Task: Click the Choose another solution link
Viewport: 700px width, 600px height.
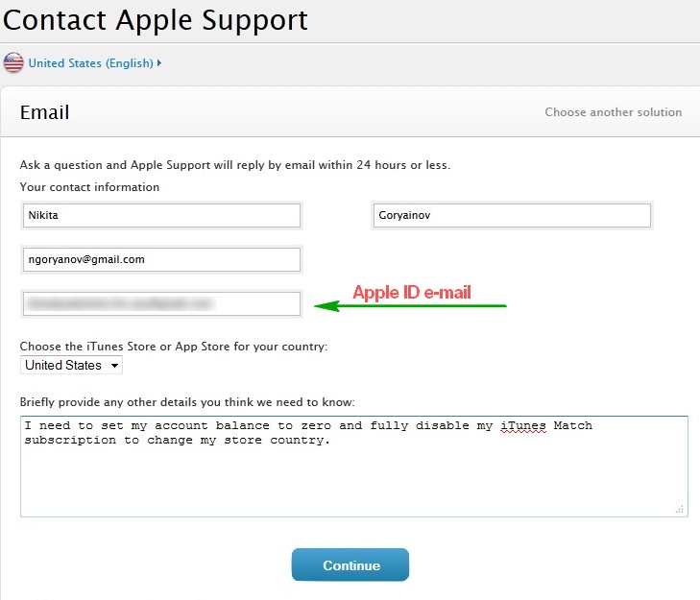Action: point(613,112)
